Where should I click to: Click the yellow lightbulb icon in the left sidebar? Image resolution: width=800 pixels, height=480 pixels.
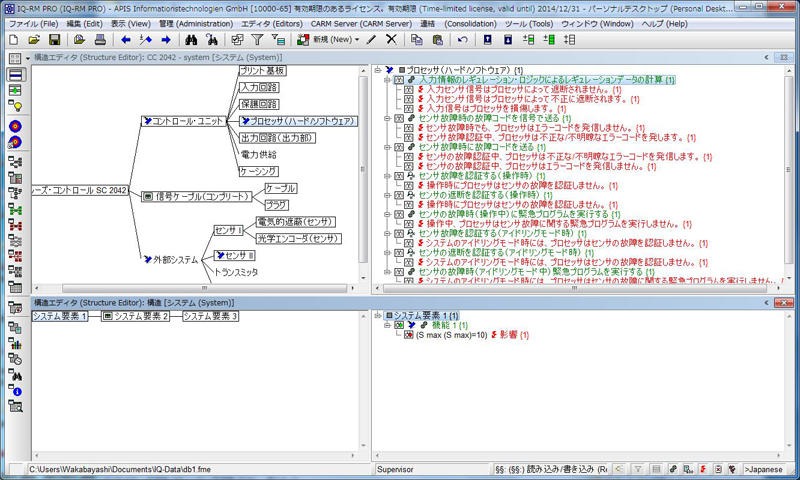coord(15,106)
